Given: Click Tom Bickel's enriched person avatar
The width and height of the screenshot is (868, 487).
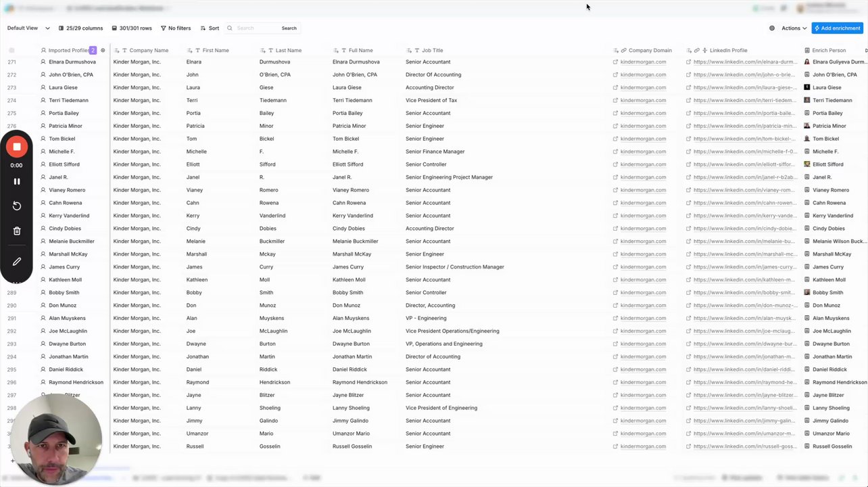Looking at the screenshot, I should point(807,139).
